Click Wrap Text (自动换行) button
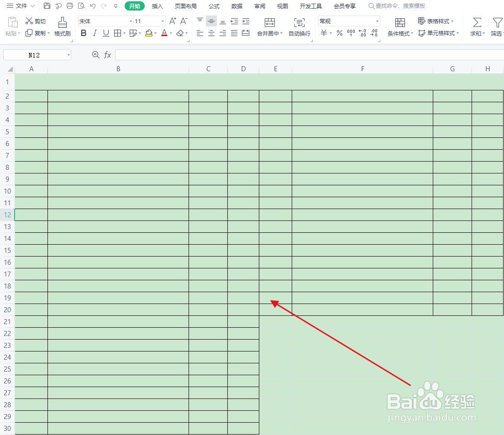The height and width of the screenshot is (435, 504). tap(299, 26)
